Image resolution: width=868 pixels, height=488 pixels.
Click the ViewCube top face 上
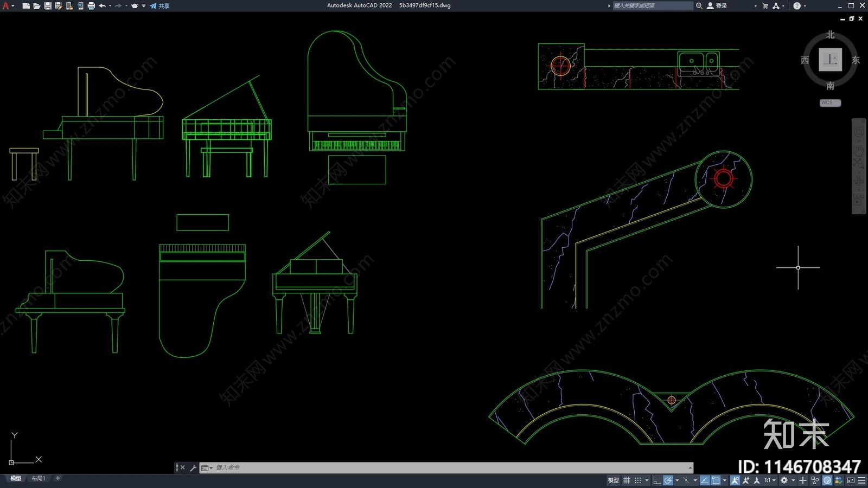(830, 60)
